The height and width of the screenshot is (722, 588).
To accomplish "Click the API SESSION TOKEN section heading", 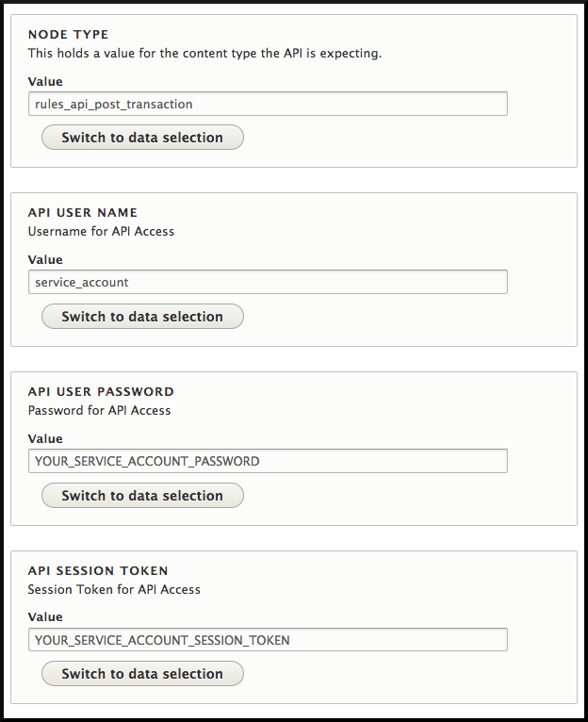I will pos(98,570).
